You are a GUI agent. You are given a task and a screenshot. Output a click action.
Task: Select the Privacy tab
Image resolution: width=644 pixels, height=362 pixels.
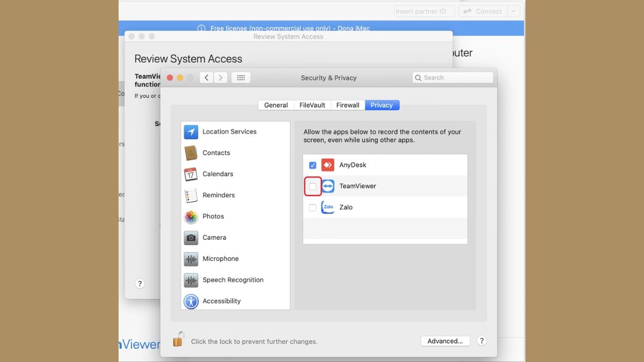[x=382, y=105]
